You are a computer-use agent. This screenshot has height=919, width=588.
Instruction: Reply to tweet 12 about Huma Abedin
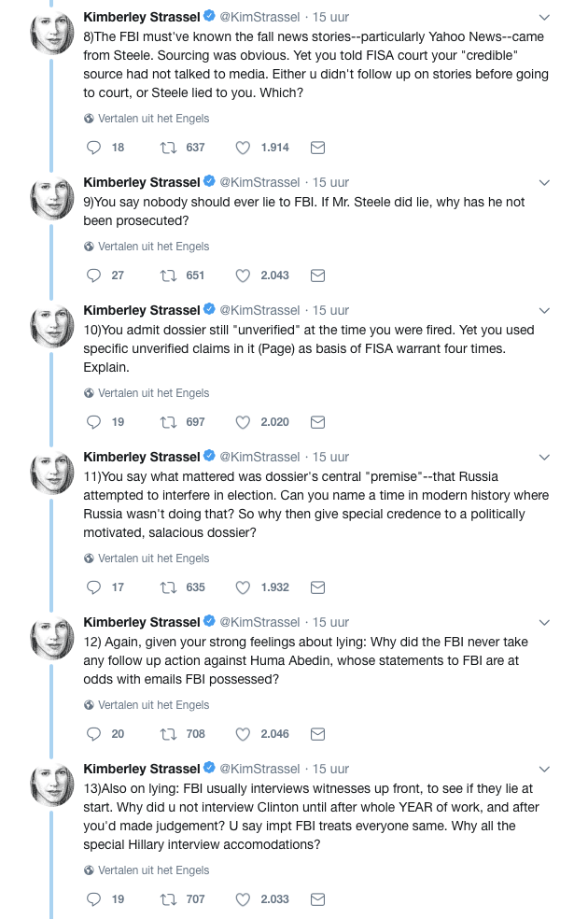tap(93, 734)
